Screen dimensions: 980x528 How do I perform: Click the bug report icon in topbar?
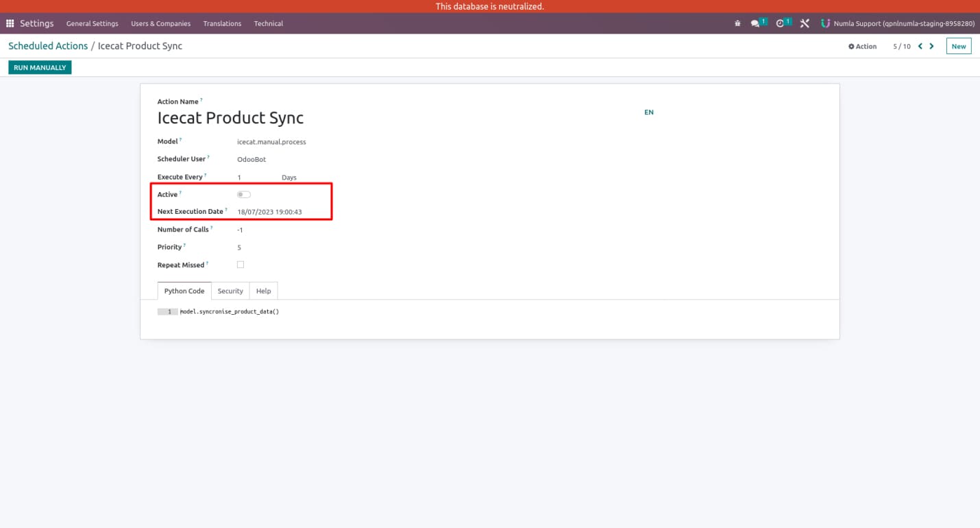tap(737, 23)
